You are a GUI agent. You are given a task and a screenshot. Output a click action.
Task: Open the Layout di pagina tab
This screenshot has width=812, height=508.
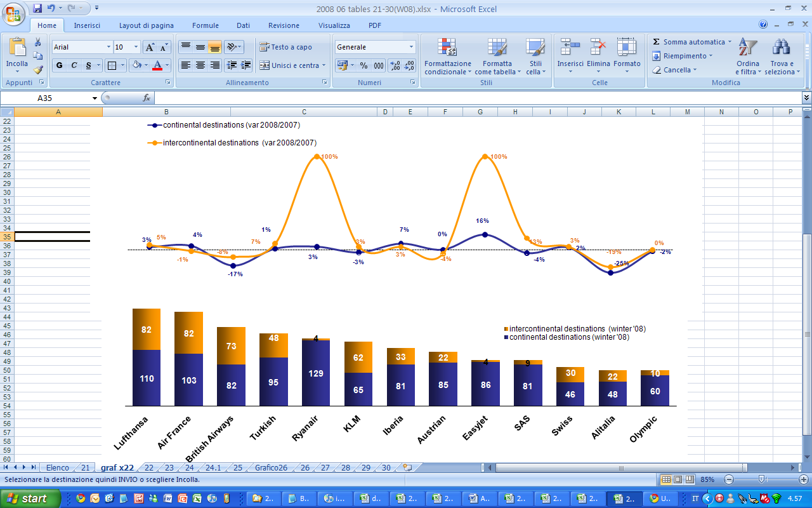[x=146, y=25]
